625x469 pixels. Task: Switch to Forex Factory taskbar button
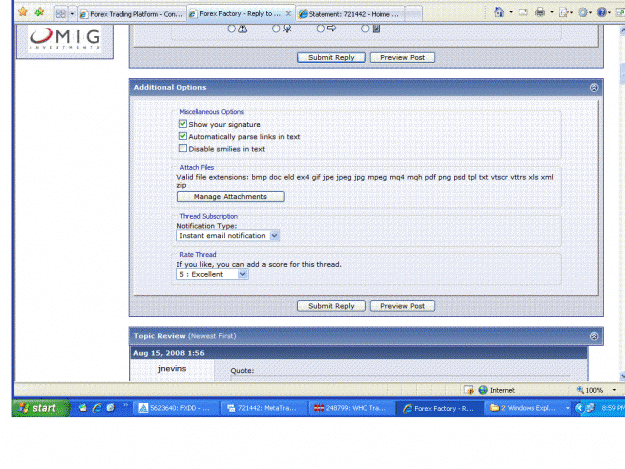click(440, 408)
